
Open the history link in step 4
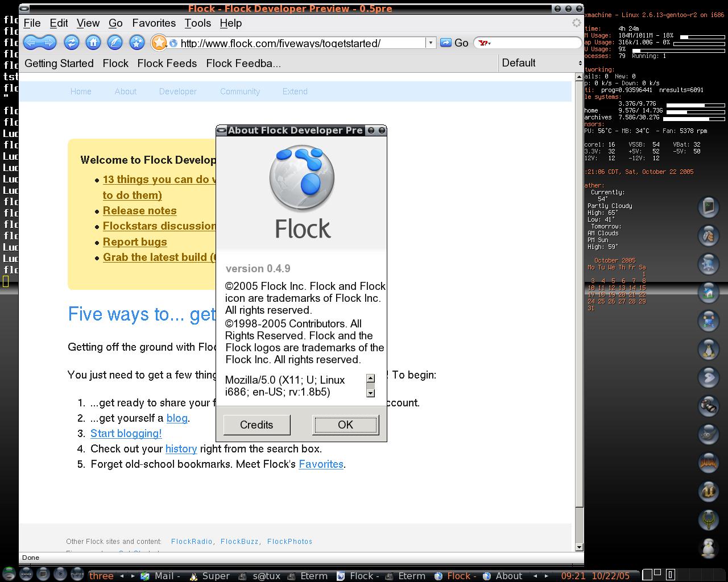pyautogui.click(x=181, y=449)
